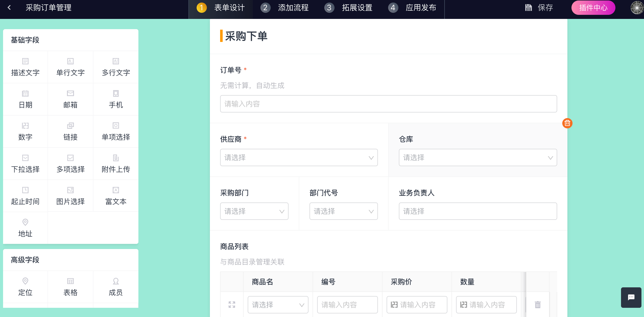The height and width of the screenshot is (317, 644).
Task: Delete the 供应商/仓库 field via orange trash icon
Action: point(567,123)
